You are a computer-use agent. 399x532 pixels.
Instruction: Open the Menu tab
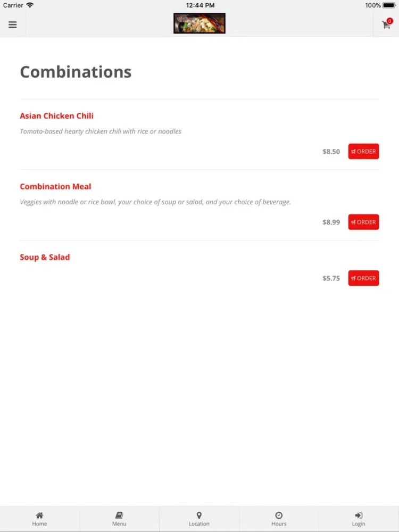pyautogui.click(x=119, y=519)
